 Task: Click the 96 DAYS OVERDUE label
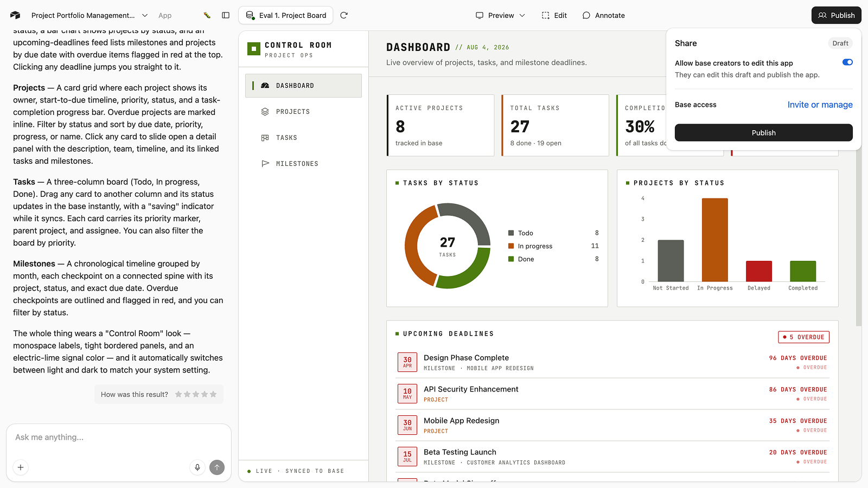click(x=798, y=358)
